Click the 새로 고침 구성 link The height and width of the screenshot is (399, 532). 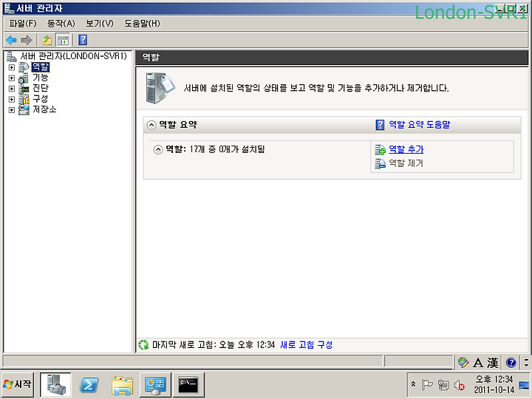click(x=307, y=345)
